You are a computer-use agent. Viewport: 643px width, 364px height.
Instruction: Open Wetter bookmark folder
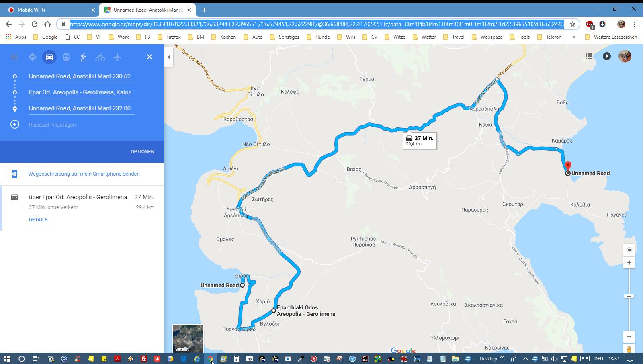tap(424, 37)
